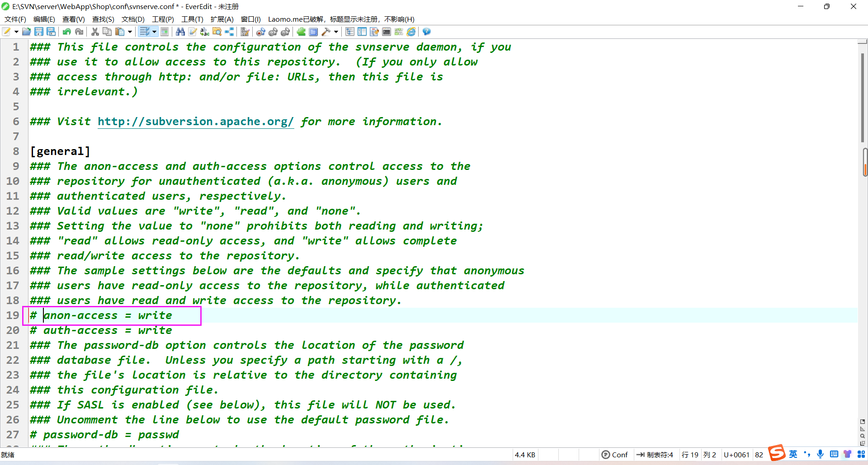The width and height of the screenshot is (868, 465).
Task: Copy selection with the Copy icon
Action: 107,32
